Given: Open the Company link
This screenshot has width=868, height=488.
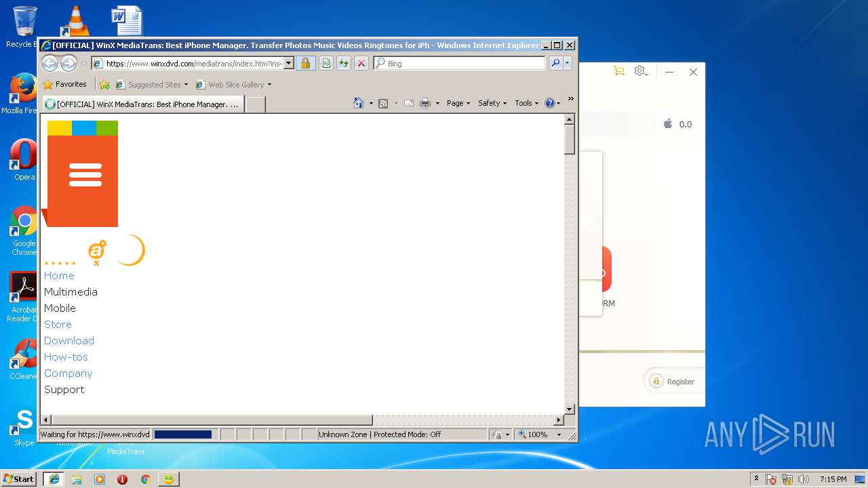Looking at the screenshot, I should [68, 373].
